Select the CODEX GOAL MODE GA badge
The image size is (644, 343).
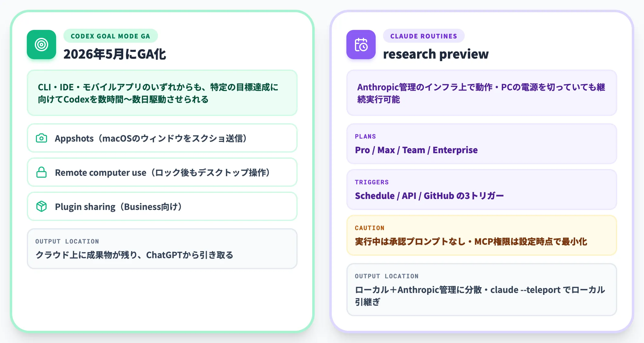point(110,36)
